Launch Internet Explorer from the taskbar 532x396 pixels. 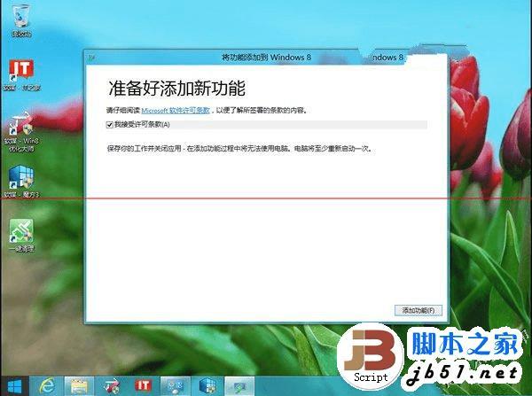(47, 386)
